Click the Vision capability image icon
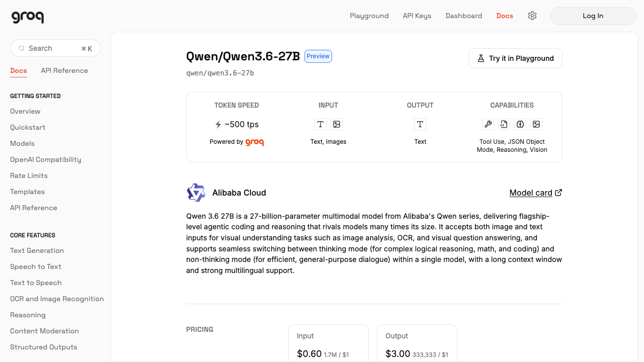Viewport: 644px width, 362px height. point(536,124)
